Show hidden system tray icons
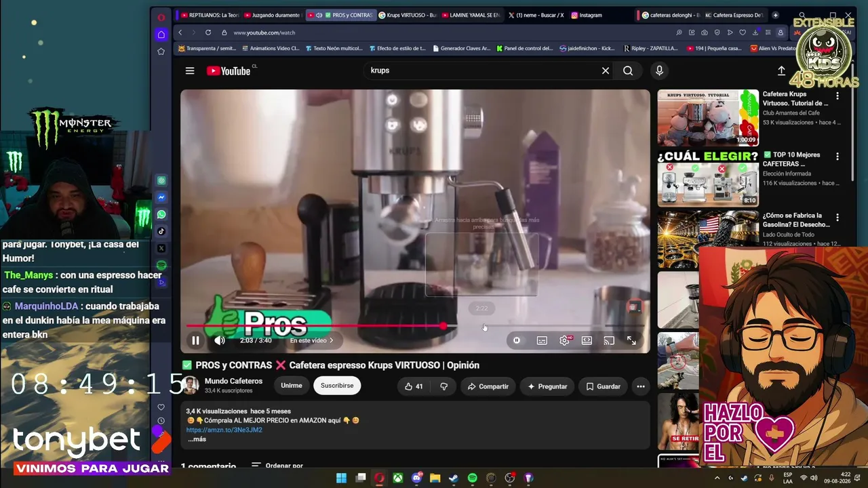 click(x=717, y=478)
